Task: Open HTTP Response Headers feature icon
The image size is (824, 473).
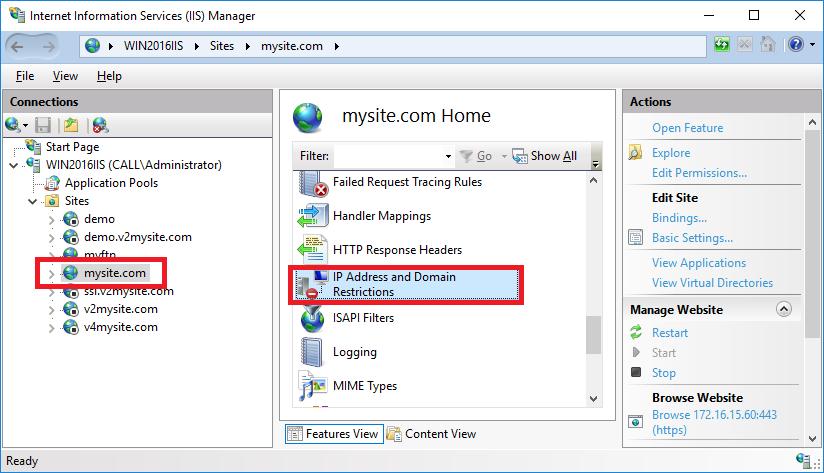Action: 313,250
